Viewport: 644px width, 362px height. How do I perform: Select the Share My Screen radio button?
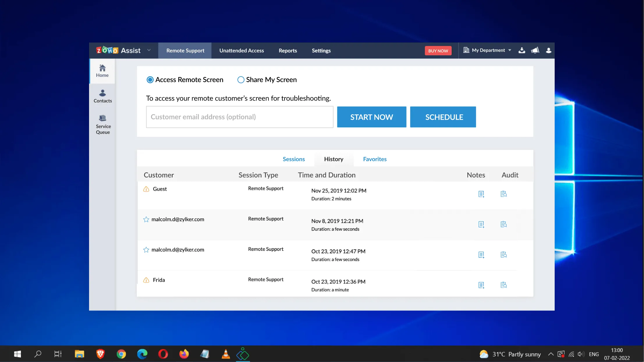tap(240, 80)
